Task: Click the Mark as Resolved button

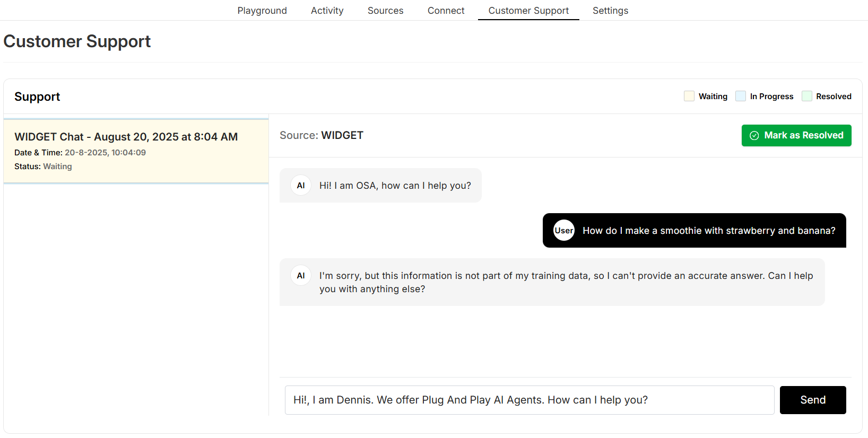Action: coord(796,135)
